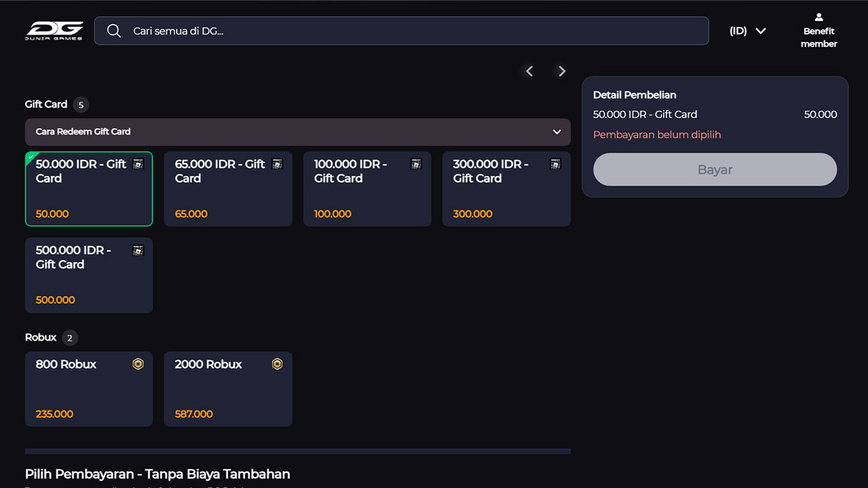This screenshot has width=868, height=488.
Task: Click the Bayar button
Action: click(x=715, y=169)
